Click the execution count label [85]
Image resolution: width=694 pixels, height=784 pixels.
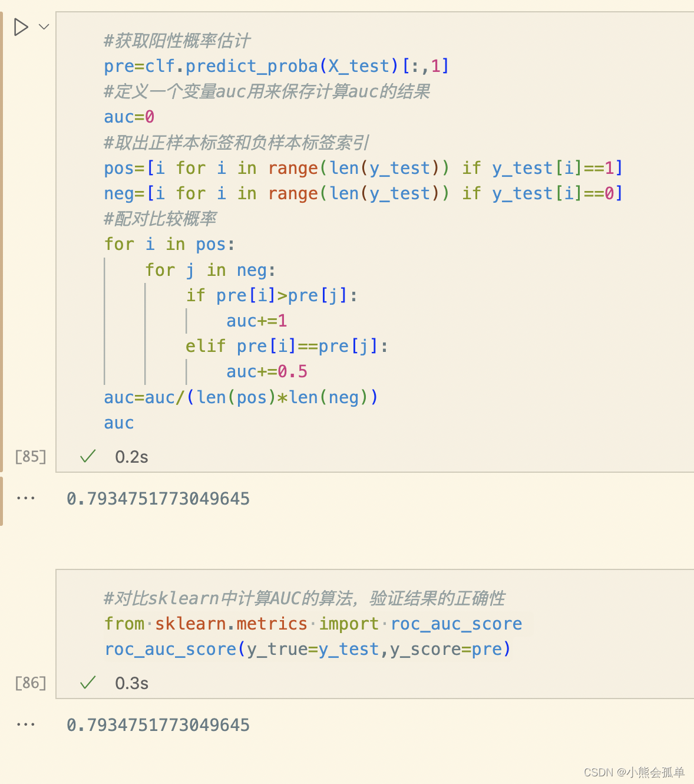pyautogui.click(x=30, y=456)
